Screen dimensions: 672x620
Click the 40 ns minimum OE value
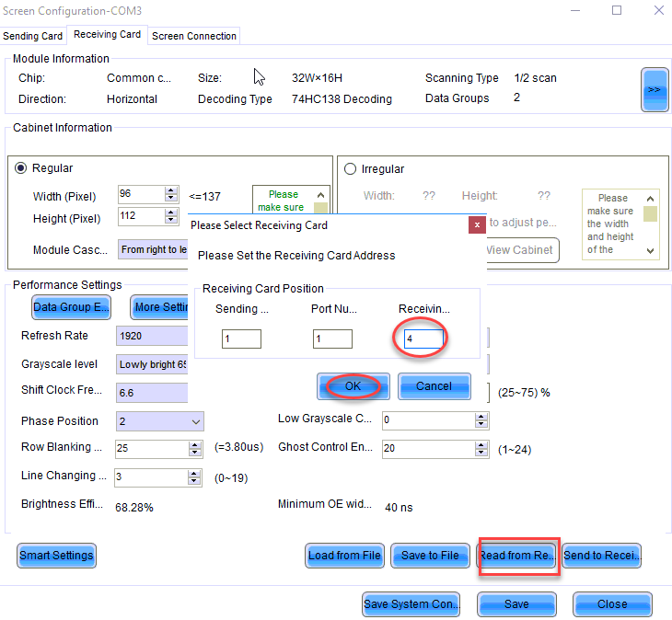point(399,508)
